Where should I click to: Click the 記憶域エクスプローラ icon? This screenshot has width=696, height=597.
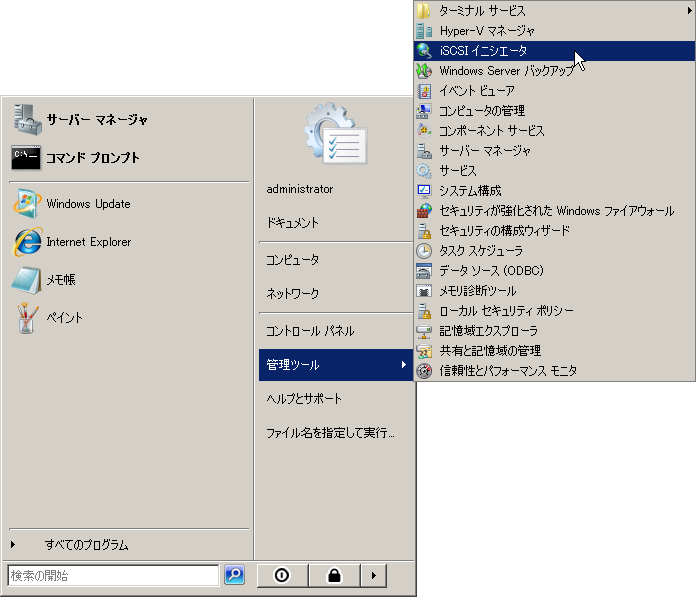424,331
